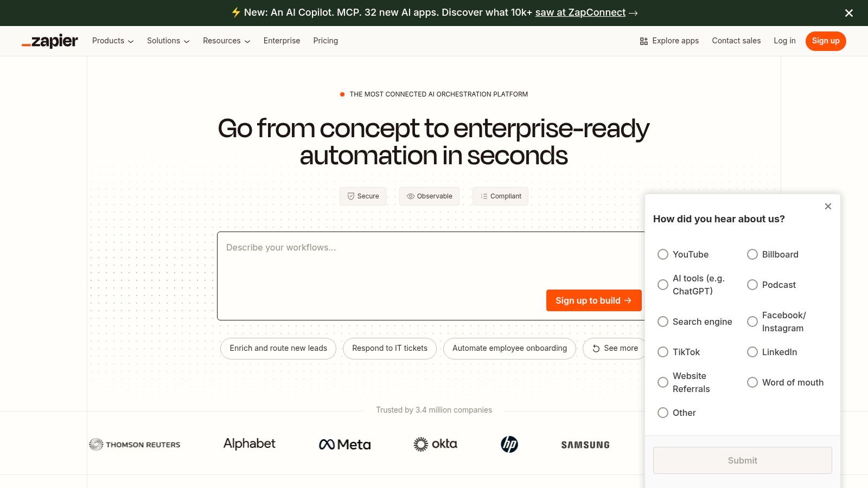Pick the Facebook/Instagram option
The image size is (868, 488).
[x=752, y=322]
